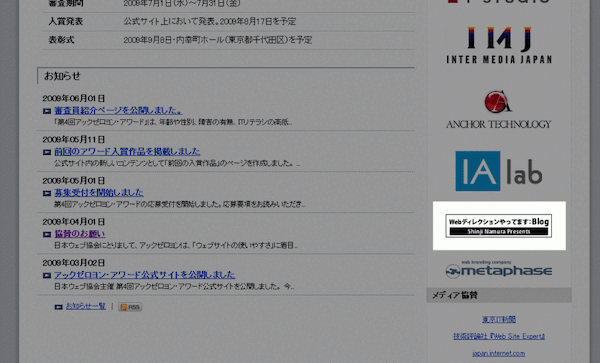Screen dimensions: 600x363
Task: Click excerpt starting 第4回アックゼロヨン・アワードの応募受付を開始
Action: pos(179,204)
